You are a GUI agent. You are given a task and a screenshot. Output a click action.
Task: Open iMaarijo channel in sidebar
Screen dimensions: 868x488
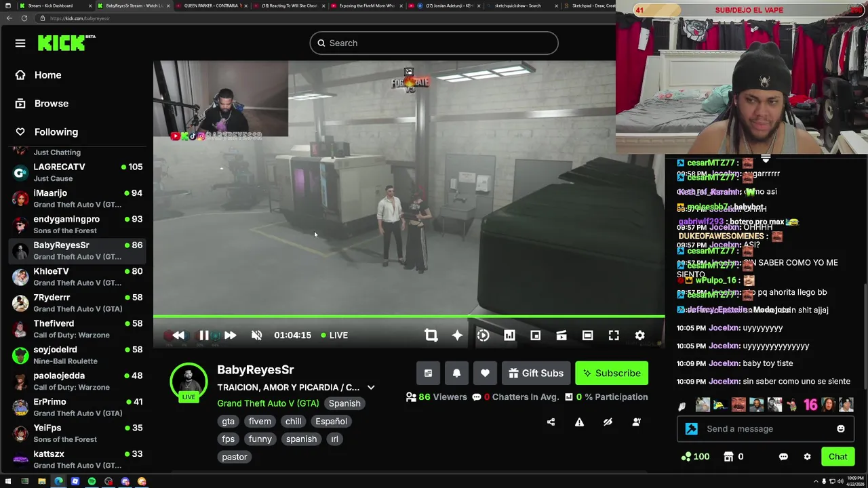coord(78,199)
